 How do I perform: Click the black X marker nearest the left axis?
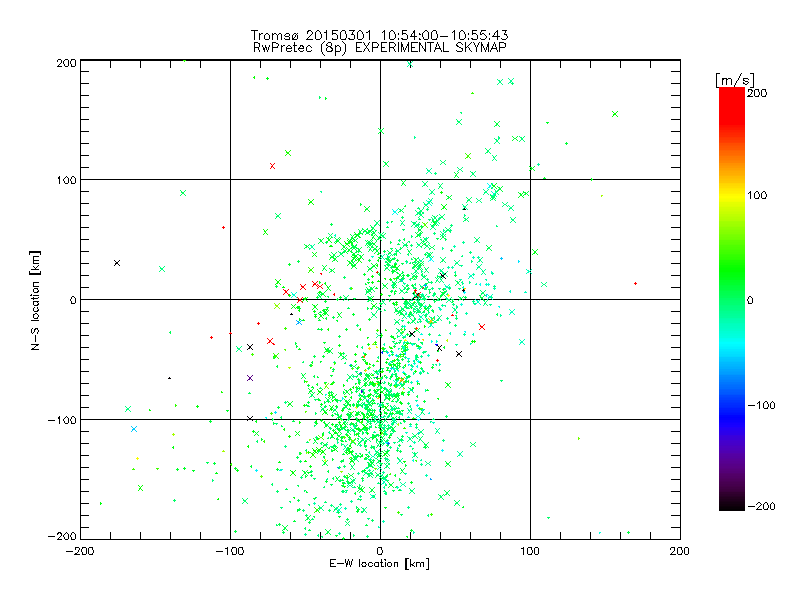pyautogui.click(x=117, y=263)
